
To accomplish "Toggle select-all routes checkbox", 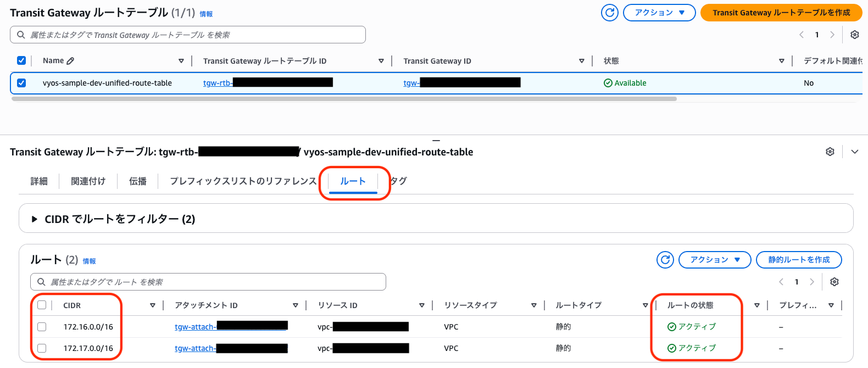I will point(42,305).
